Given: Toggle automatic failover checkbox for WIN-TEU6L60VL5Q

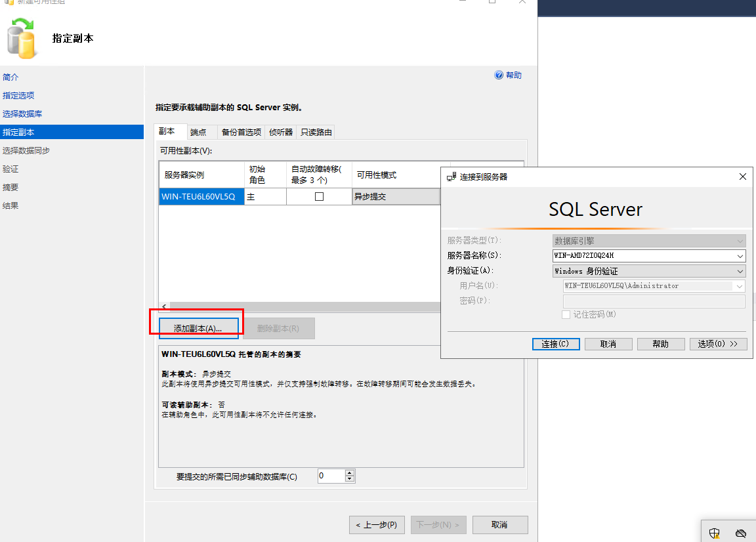Looking at the screenshot, I should (319, 196).
